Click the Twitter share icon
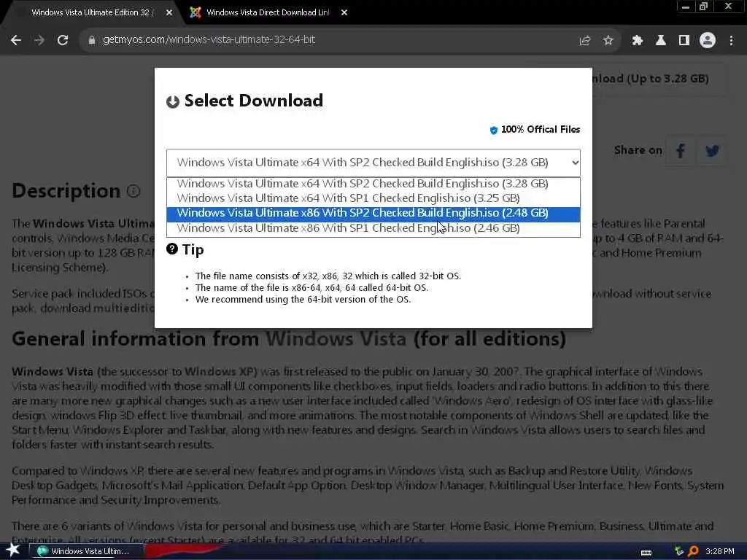This screenshot has width=747, height=560. tap(712, 151)
